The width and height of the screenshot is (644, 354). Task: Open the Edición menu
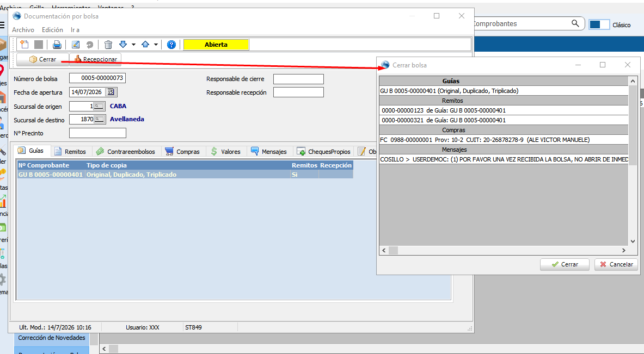click(53, 30)
